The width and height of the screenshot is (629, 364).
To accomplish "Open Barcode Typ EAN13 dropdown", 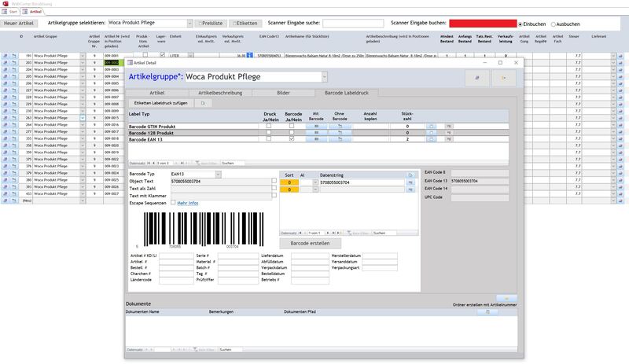I will coord(218,175).
